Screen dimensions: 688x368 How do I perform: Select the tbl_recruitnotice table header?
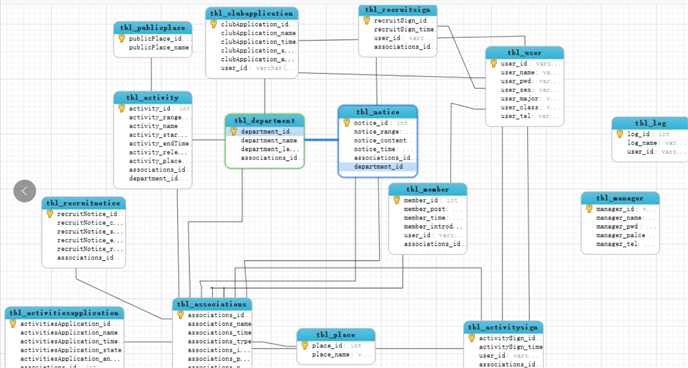point(83,203)
